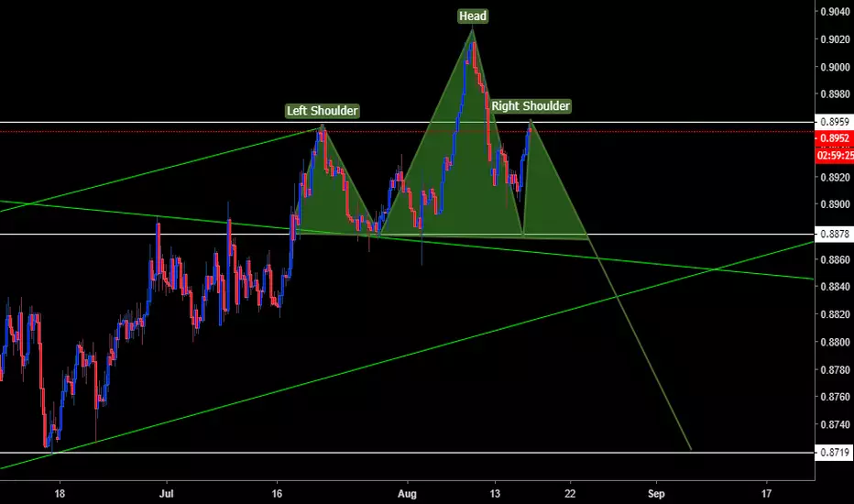Click the red current price label 0.8952
This screenshot has height=504, width=854.
point(835,138)
